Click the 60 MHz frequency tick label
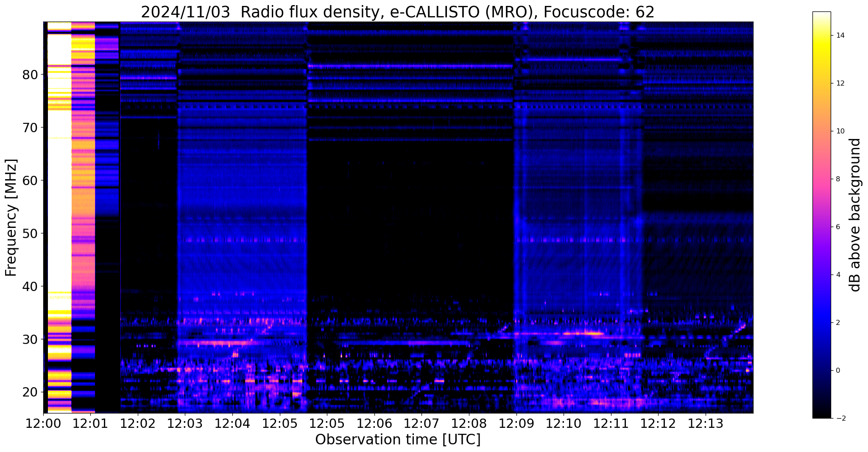868x452 pixels. tap(30, 180)
